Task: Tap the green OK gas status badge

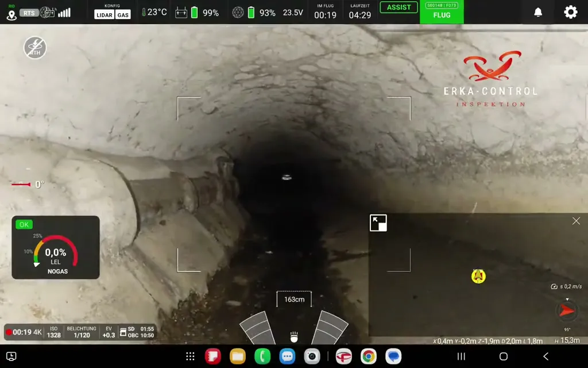Action: point(24,225)
